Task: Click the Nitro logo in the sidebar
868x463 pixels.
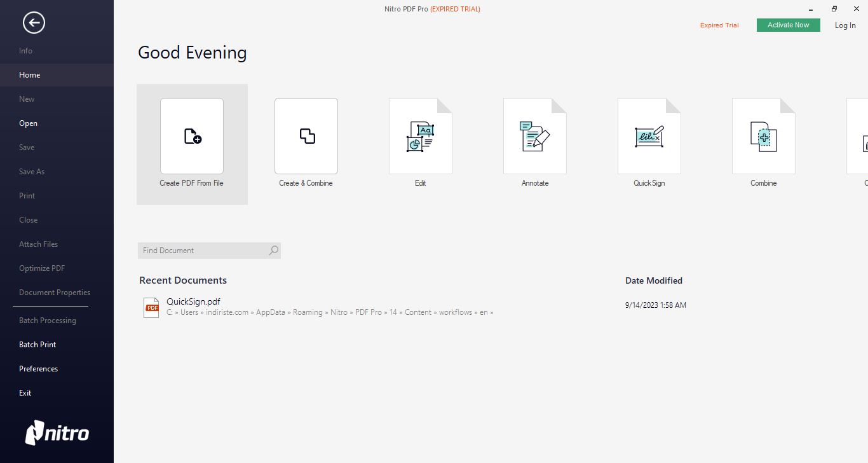Action: 57,433
